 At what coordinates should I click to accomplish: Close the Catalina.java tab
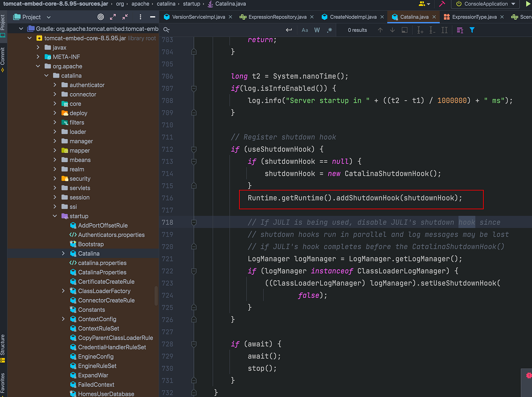click(x=434, y=17)
